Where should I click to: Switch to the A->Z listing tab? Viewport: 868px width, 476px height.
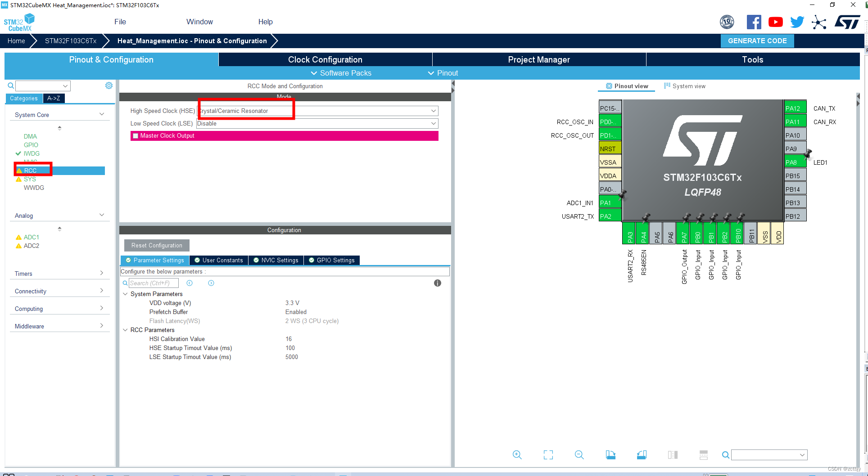point(54,98)
